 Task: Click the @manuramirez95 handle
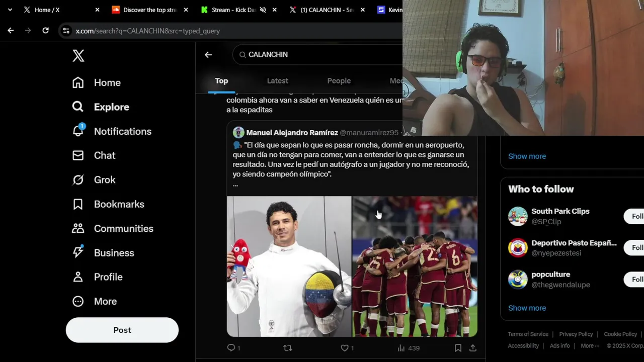coord(369,133)
